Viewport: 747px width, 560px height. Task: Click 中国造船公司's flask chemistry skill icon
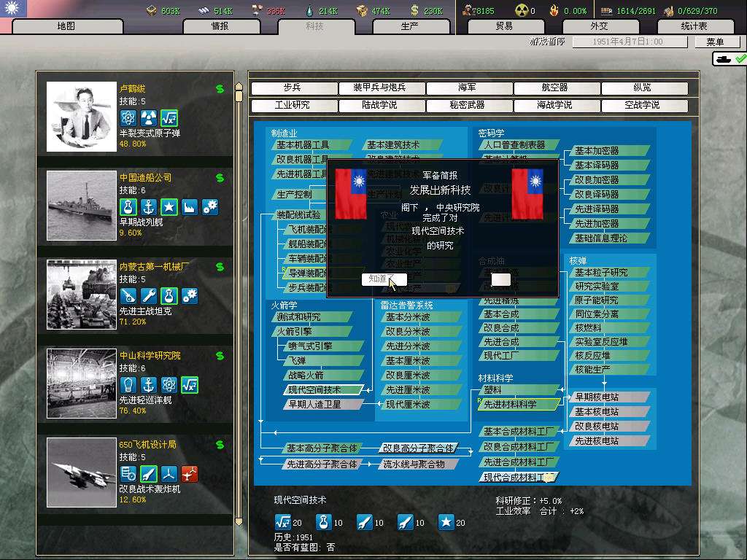click(128, 206)
